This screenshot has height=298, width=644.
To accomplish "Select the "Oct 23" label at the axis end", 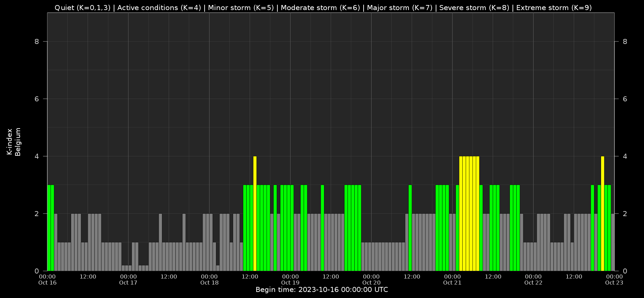I will tap(614, 283).
